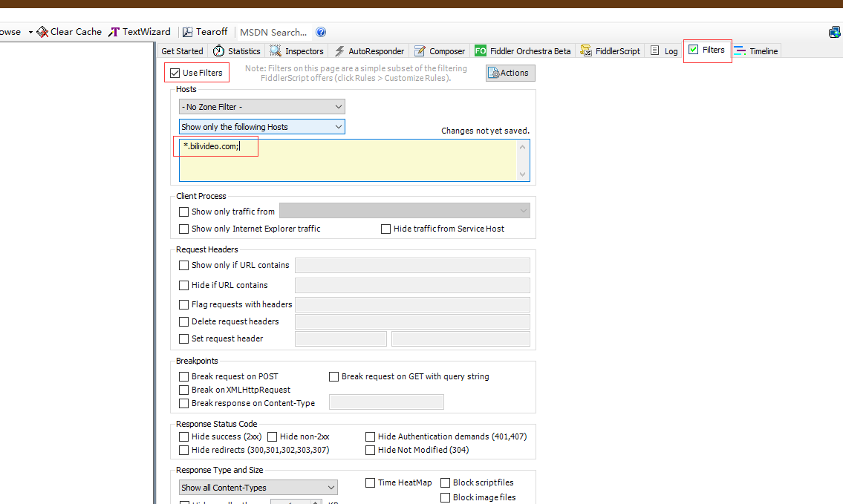Click the Changes not yet saved text
This screenshot has width=843, height=504.
(x=486, y=131)
